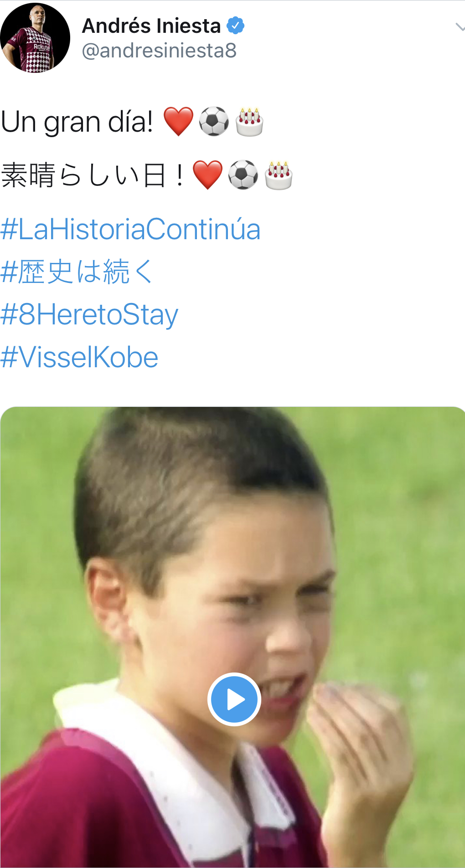Click the soccer ball emoji on the Japanese line
The width and height of the screenshot is (465, 868).
click(243, 175)
